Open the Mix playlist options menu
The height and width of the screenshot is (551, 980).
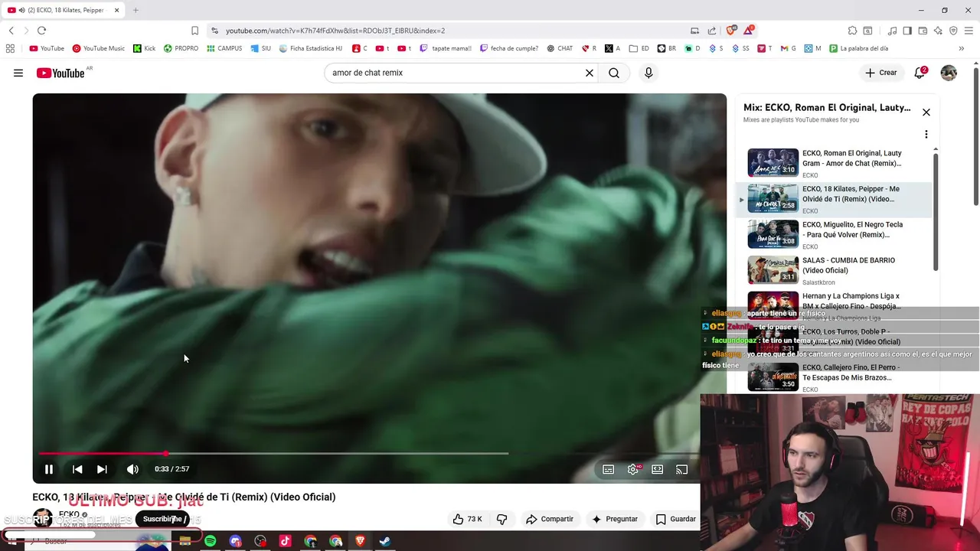(926, 135)
